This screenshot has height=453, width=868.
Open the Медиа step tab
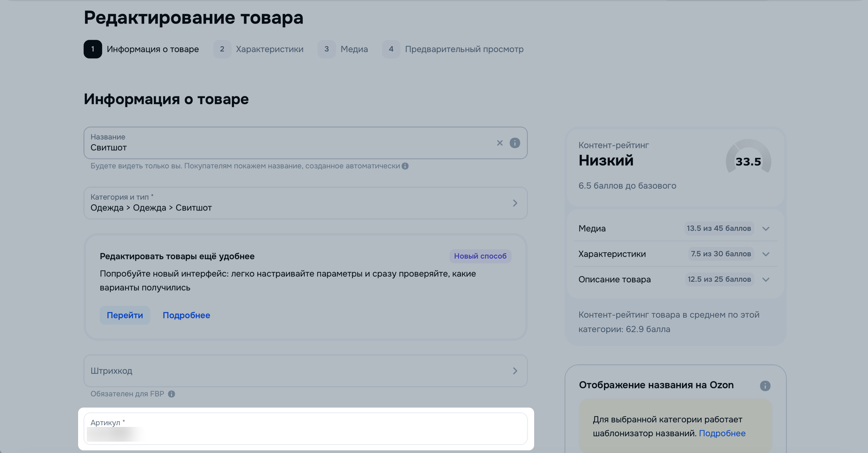354,49
